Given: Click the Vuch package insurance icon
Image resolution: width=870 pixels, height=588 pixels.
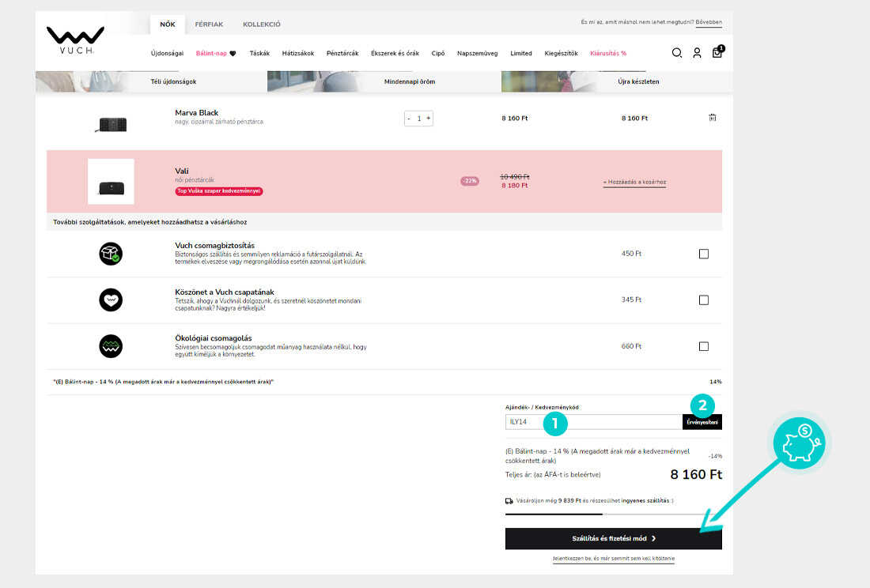Looking at the screenshot, I should (x=111, y=254).
